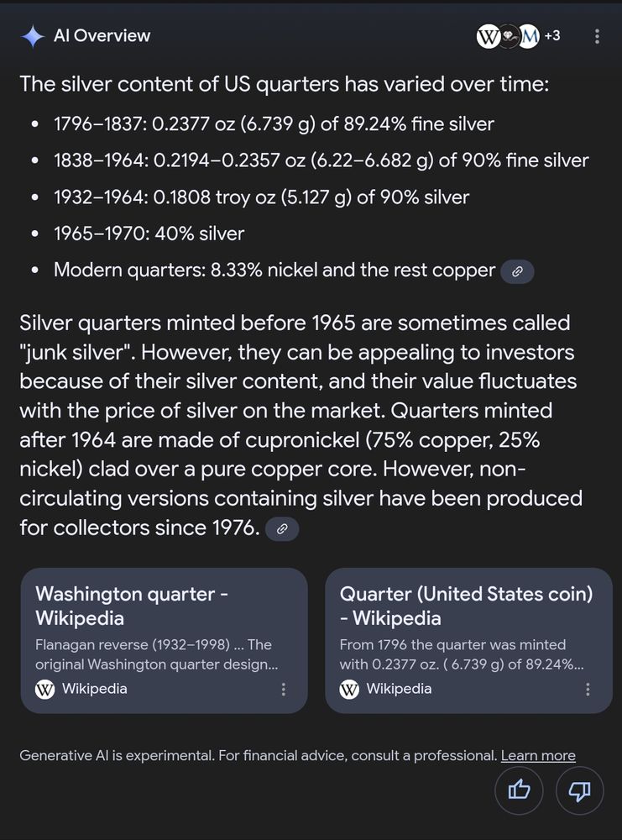Open the AI Overview overflow menu
The width and height of the screenshot is (622, 840).
[x=597, y=35]
